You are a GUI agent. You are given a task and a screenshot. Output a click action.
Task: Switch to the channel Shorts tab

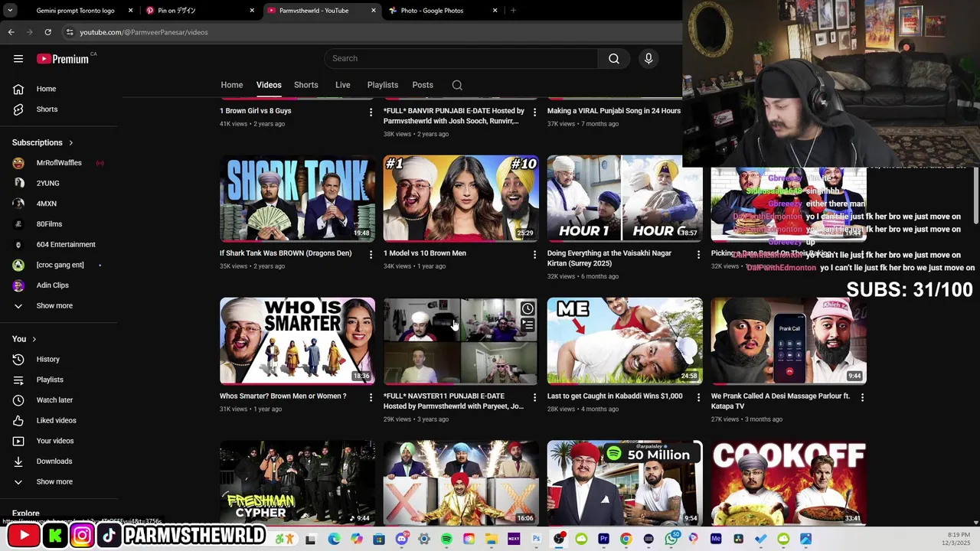tap(306, 85)
